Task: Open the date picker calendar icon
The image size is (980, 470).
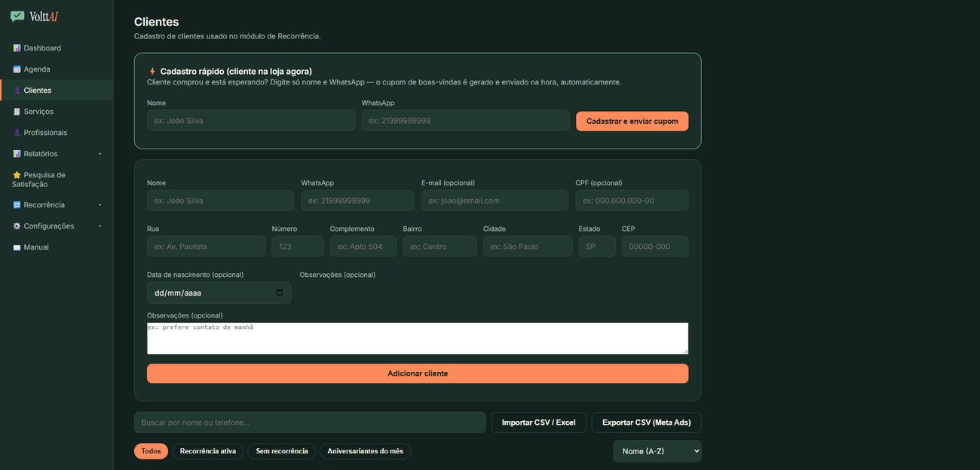Action: (280, 293)
